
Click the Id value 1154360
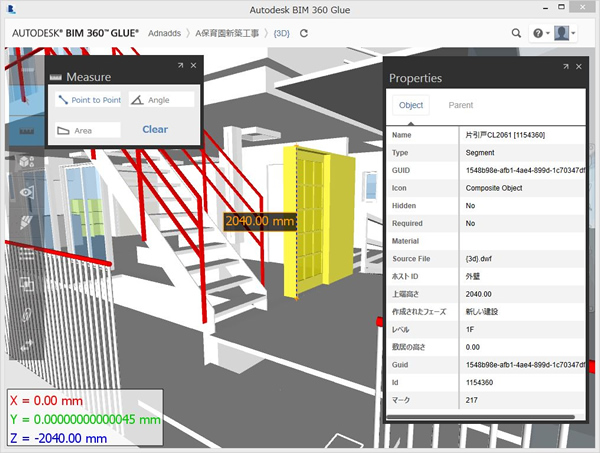click(479, 382)
